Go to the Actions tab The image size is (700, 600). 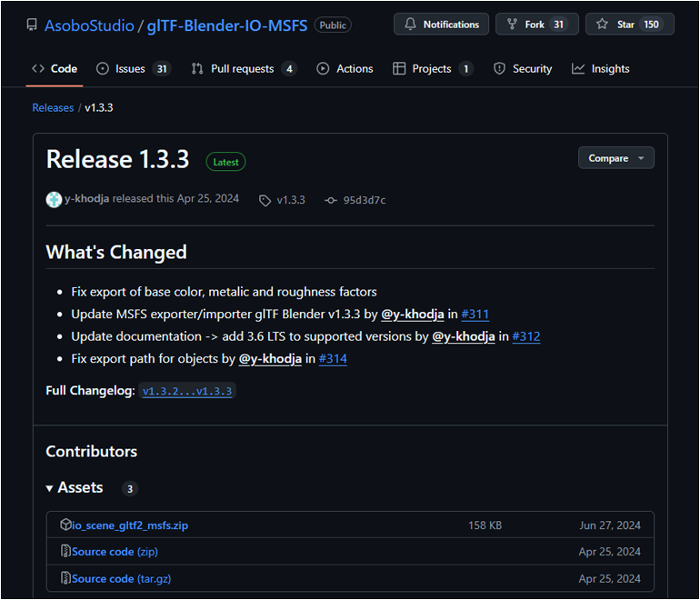click(345, 69)
